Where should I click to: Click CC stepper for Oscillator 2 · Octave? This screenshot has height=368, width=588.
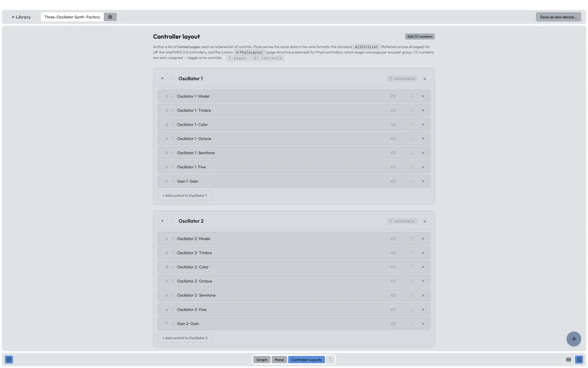click(x=412, y=281)
